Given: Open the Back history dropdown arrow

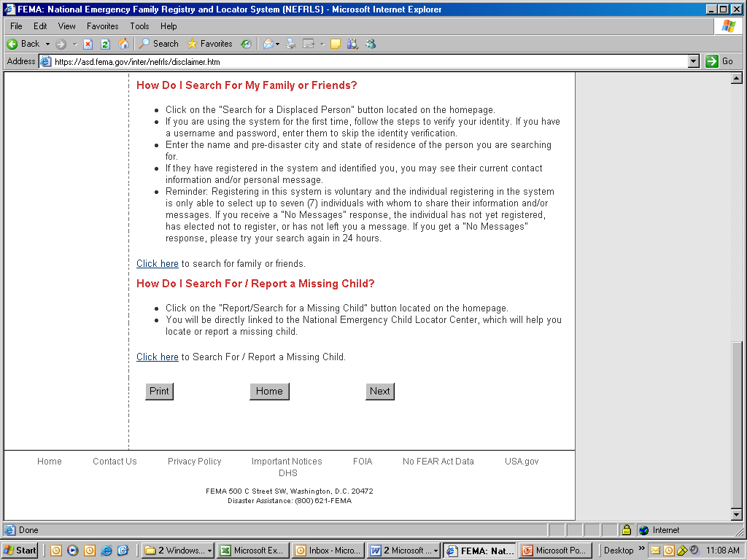Looking at the screenshot, I should tap(47, 44).
